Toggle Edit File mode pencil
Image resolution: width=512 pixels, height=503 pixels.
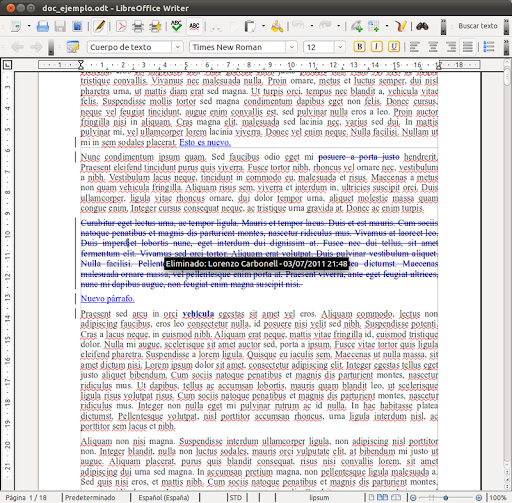(99, 26)
